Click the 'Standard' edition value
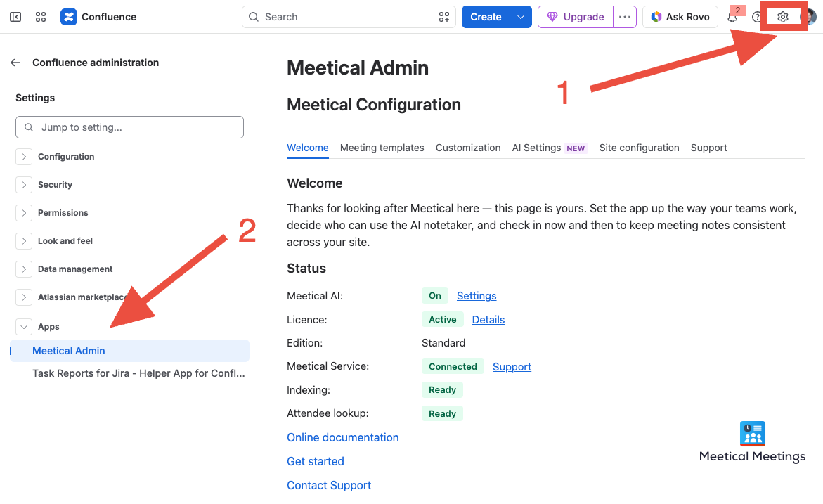Image resolution: width=823 pixels, height=504 pixels. click(443, 343)
